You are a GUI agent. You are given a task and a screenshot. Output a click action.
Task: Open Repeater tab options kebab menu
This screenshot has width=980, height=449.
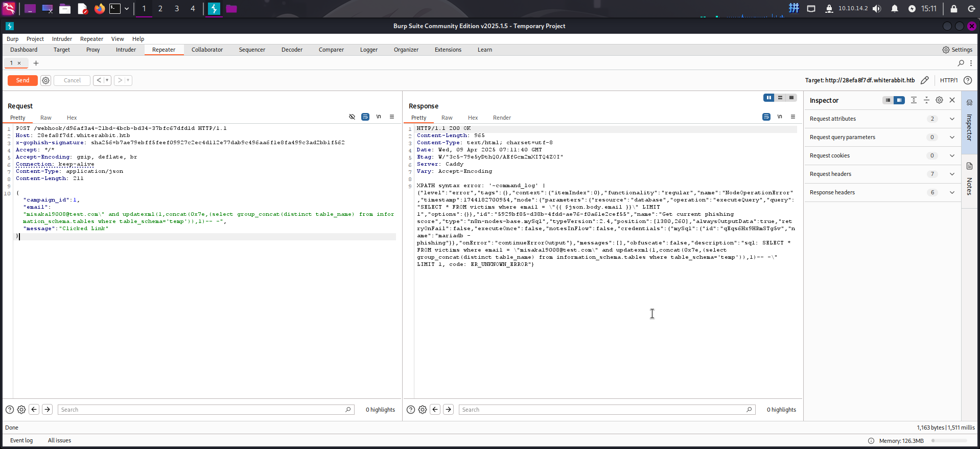point(971,63)
